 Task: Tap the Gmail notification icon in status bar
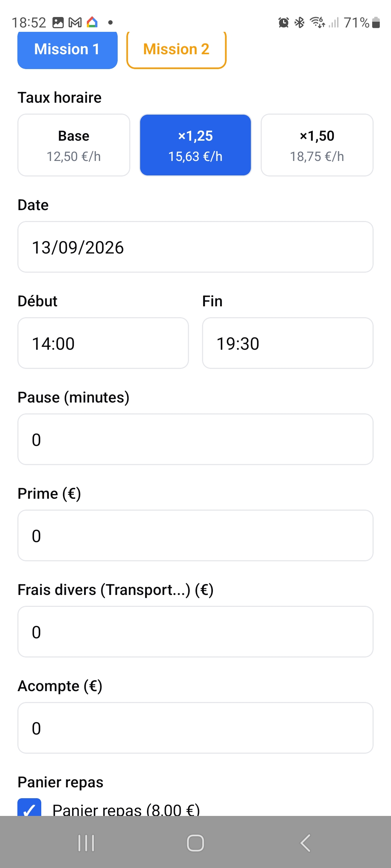click(x=75, y=22)
